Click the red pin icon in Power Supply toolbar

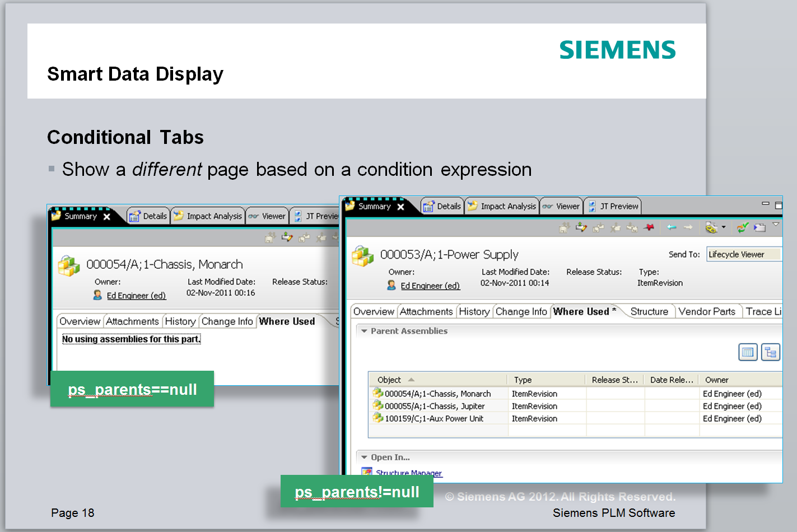point(649,227)
